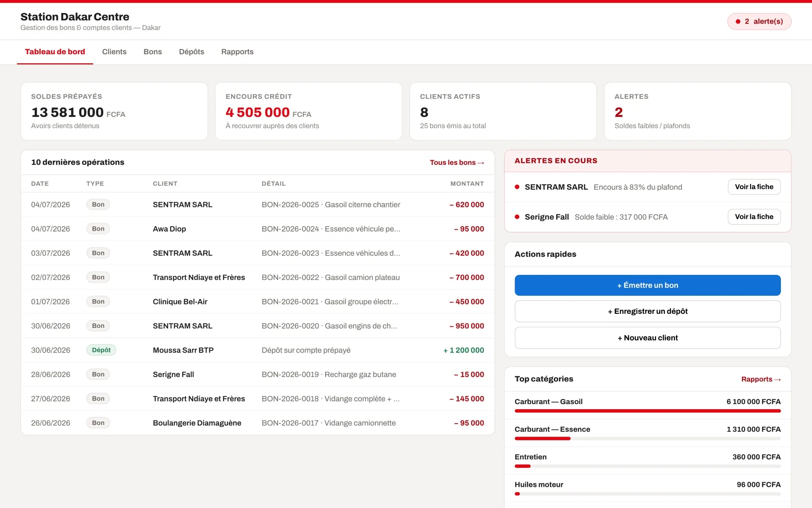
Task: Click Bon badge in 02/07/2026 row
Action: [x=98, y=277]
